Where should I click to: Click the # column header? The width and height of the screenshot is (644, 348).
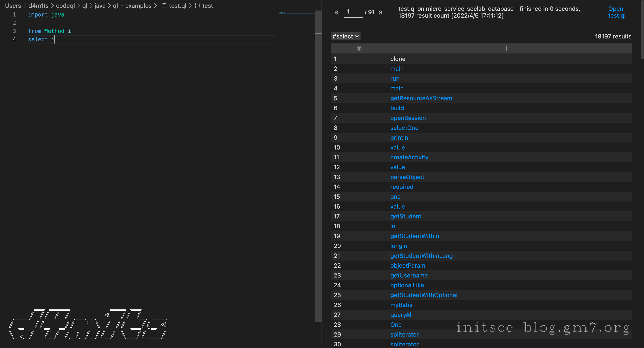(359, 49)
